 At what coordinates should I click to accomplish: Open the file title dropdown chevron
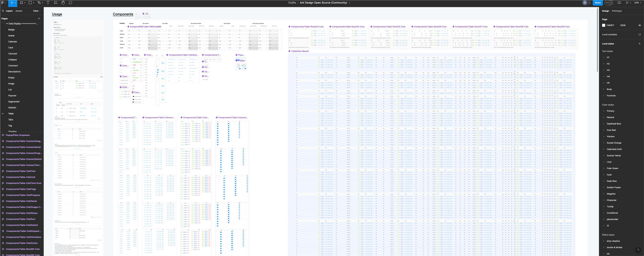pyautogui.click(x=349, y=3)
